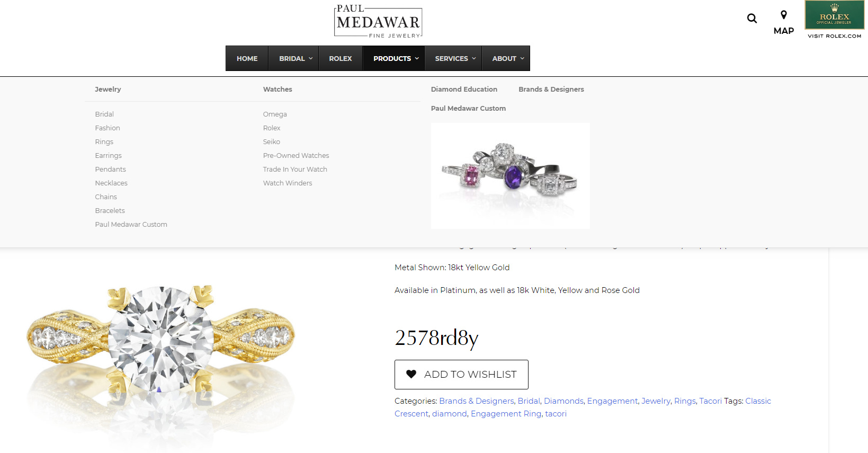
Task: Open the MAP location pin icon
Action: coord(784,15)
